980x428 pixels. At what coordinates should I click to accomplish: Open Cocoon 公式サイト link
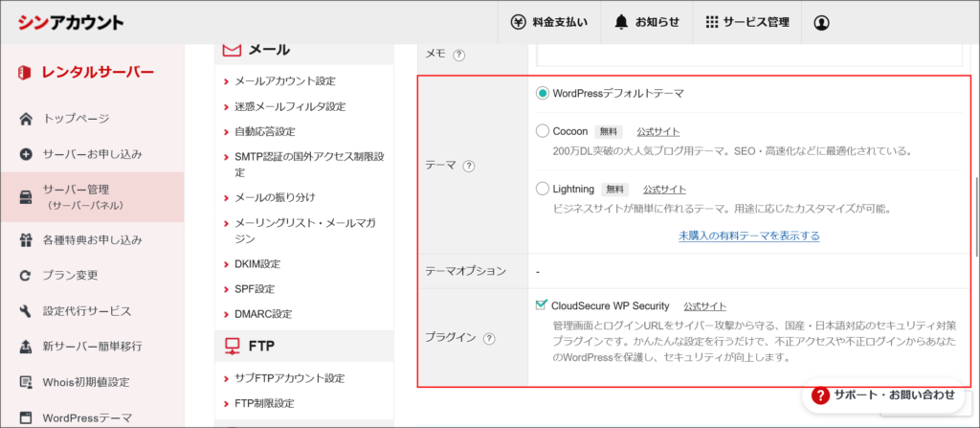click(x=658, y=132)
